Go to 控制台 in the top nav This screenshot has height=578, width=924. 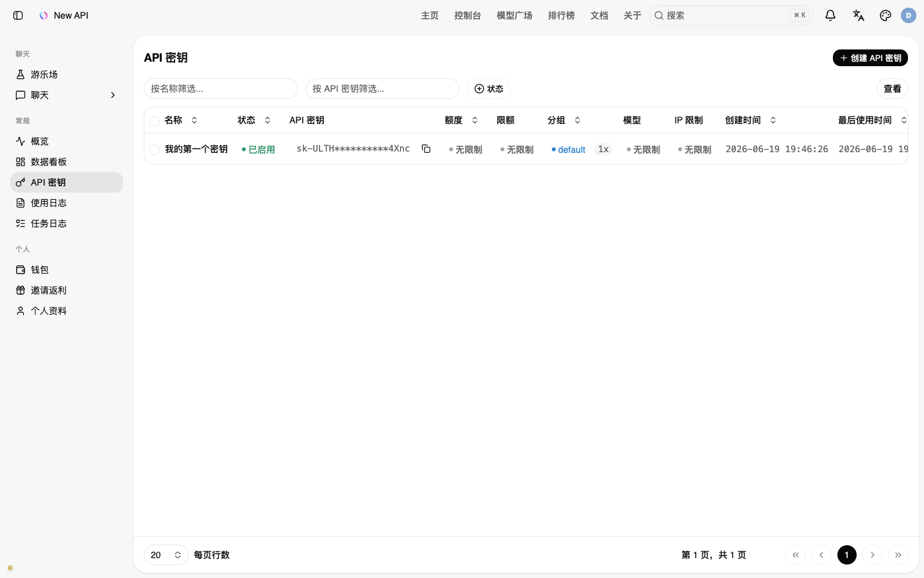click(468, 15)
